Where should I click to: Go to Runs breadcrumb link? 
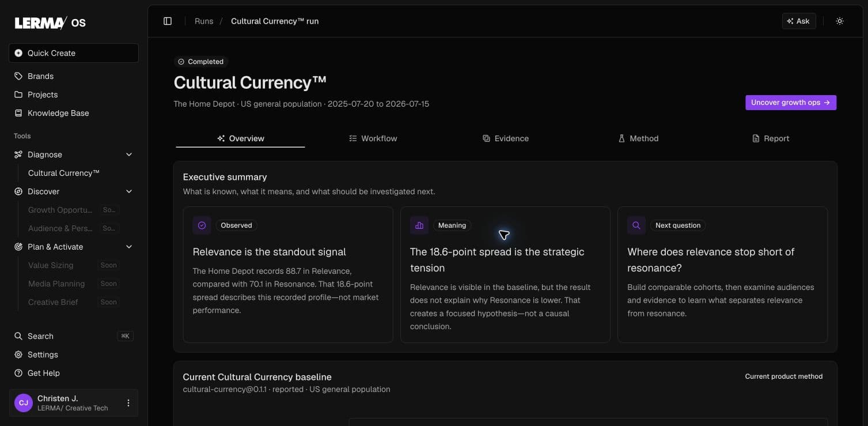point(204,21)
